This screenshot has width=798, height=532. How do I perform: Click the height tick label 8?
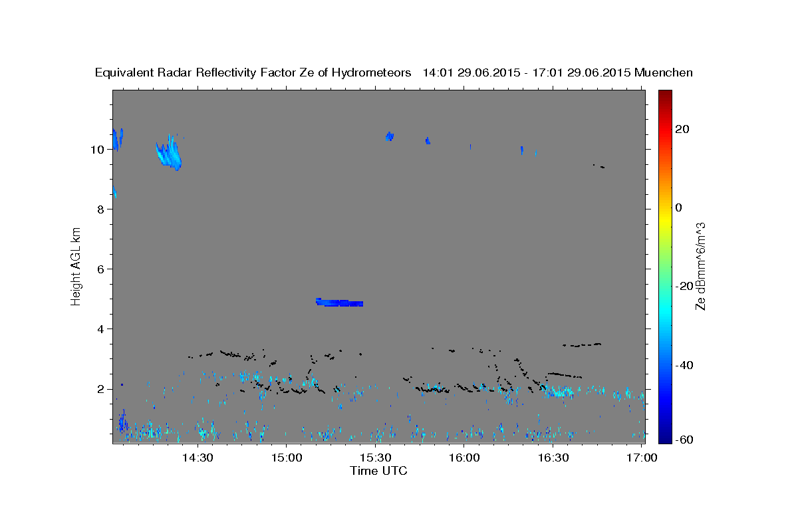[100, 209]
